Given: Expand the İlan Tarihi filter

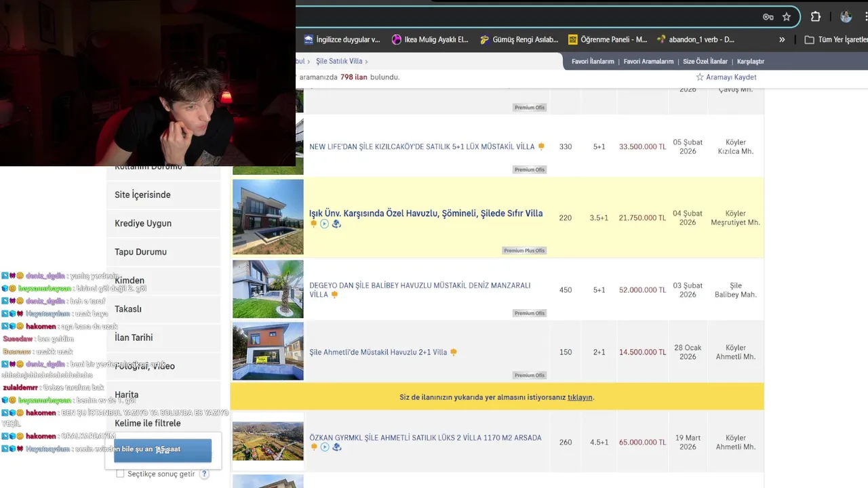Looking at the screenshot, I should coord(163,337).
